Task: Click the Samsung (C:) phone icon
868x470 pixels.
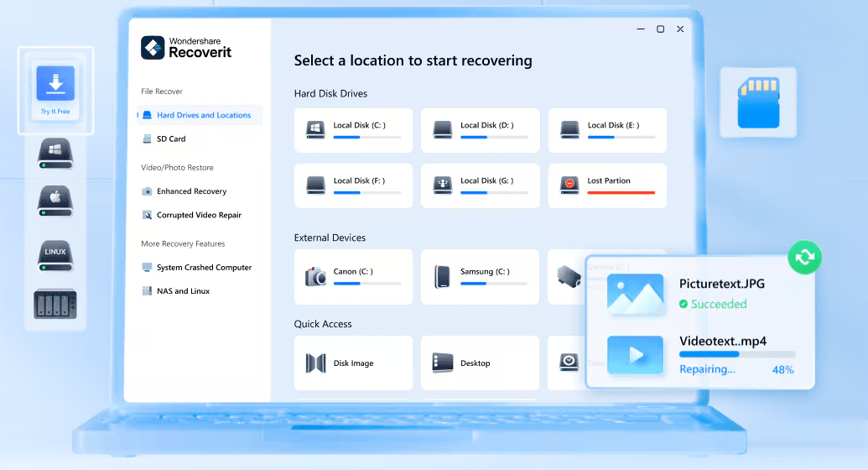Action: (442, 277)
